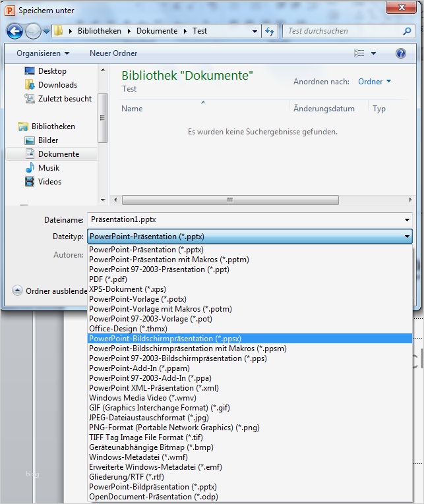Click the horizontal scrollbar left arrow
424x504 pixels.
115,200
